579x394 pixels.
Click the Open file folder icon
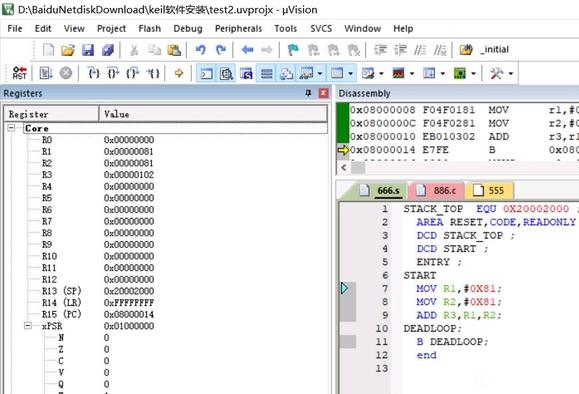point(68,50)
